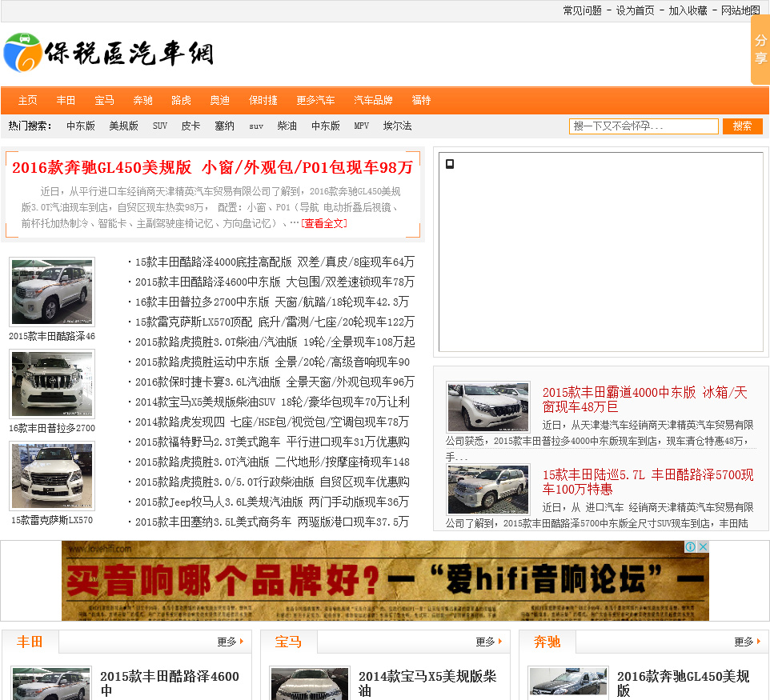This screenshot has width=770, height=700.
Task: Click the ad info icon on banner
Action: tap(690, 546)
